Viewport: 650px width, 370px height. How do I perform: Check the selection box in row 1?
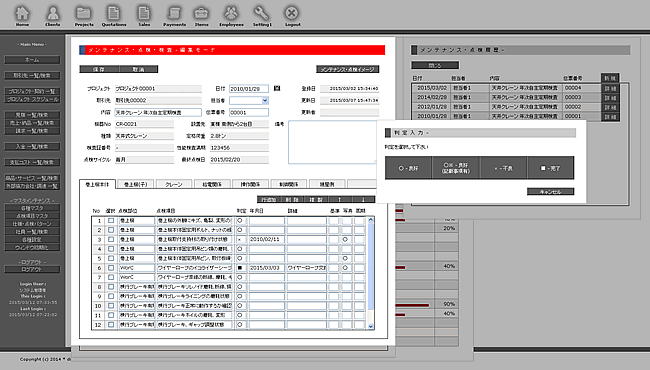pyautogui.click(x=111, y=220)
